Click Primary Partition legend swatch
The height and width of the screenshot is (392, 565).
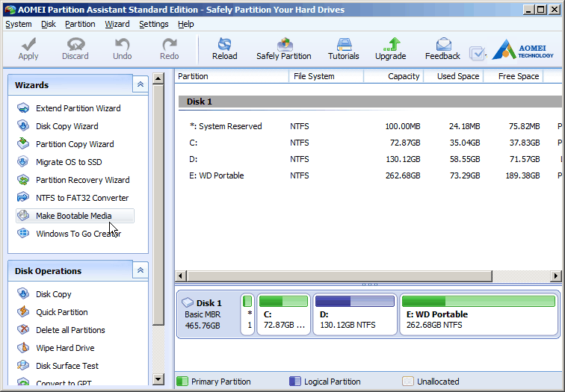coord(182,382)
